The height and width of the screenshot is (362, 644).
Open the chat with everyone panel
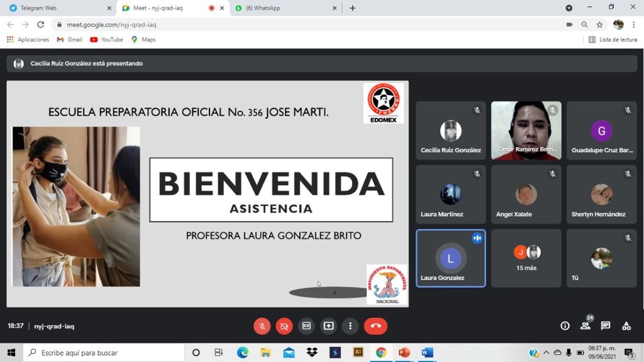point(606,326)
